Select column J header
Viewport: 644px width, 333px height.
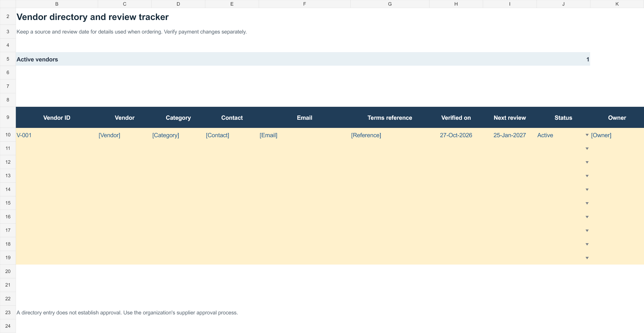tap(563, 4)
